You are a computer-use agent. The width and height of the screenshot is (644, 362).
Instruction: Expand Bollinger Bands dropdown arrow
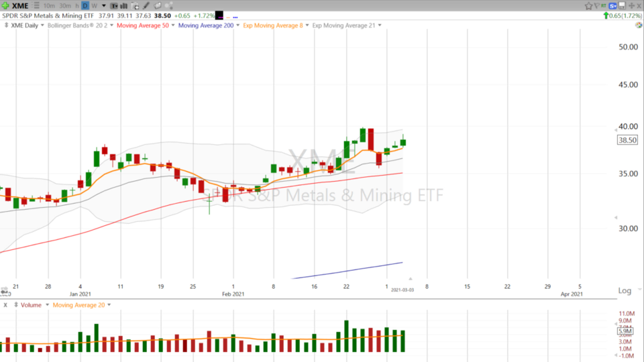coord(112,25)
